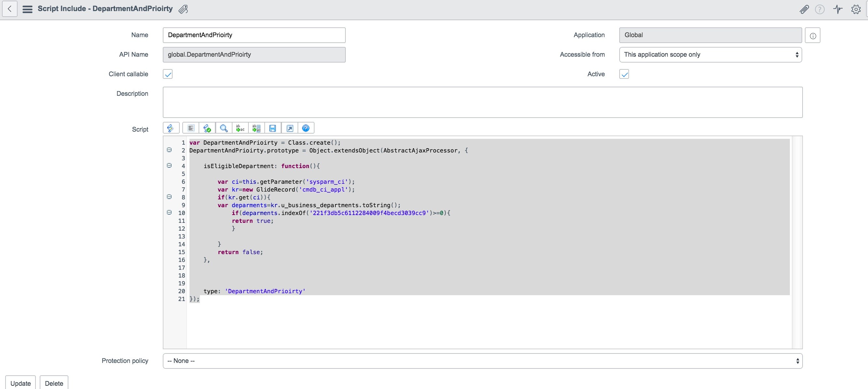The height and width of the screenshot is (389, 868).
Task: Click the Delete button
Action: click(x=54, y=383)
